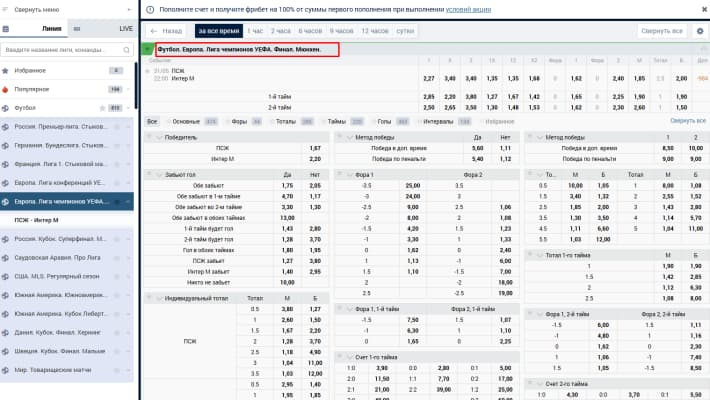Click the Популярное flame icon
The height and width of the screenshot is (400, 710).
click(x=5, y=89)
